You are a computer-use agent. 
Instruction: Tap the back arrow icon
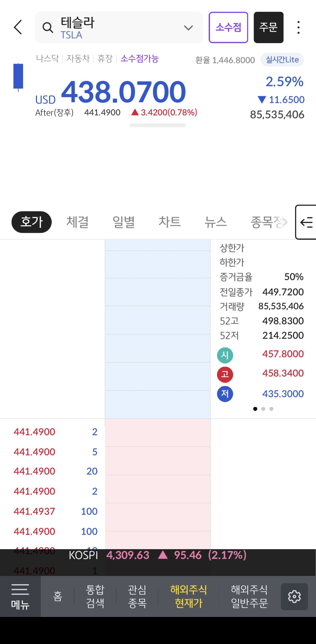point(18,27)
